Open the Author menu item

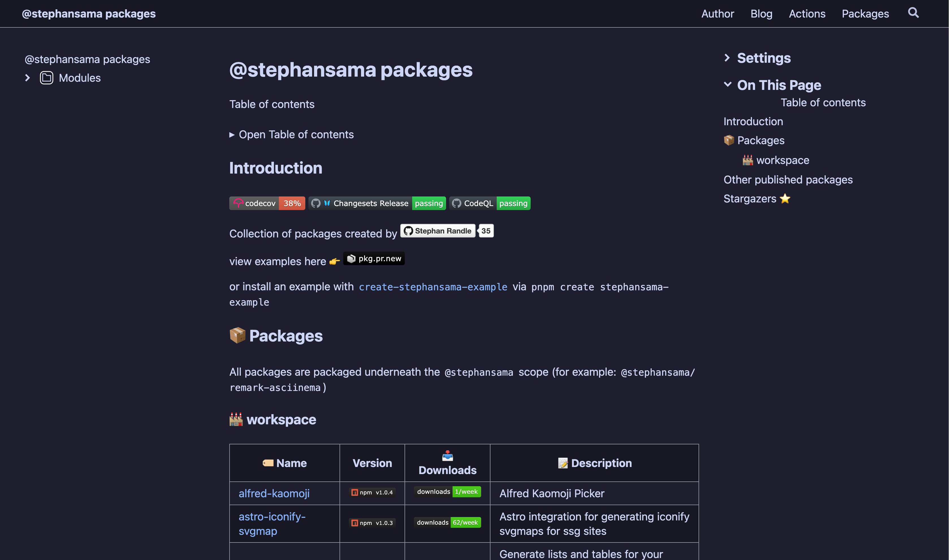tap(717, 14)
